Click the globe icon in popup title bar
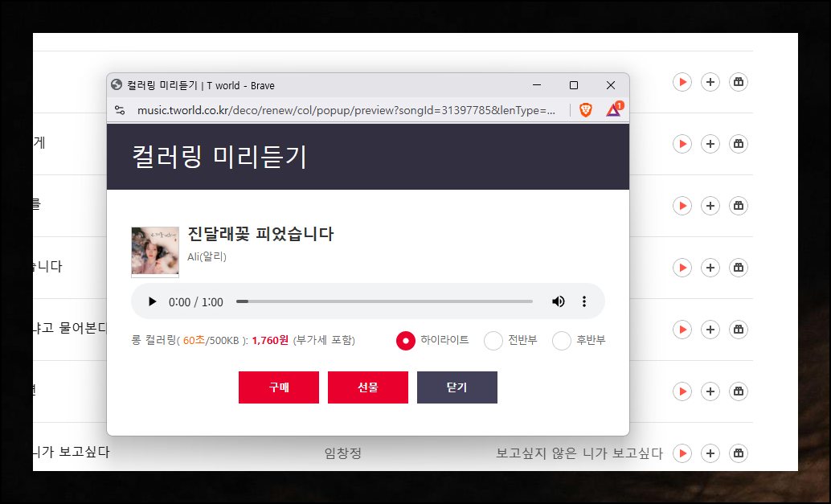831x504 pixels. [x=117, y=84]
